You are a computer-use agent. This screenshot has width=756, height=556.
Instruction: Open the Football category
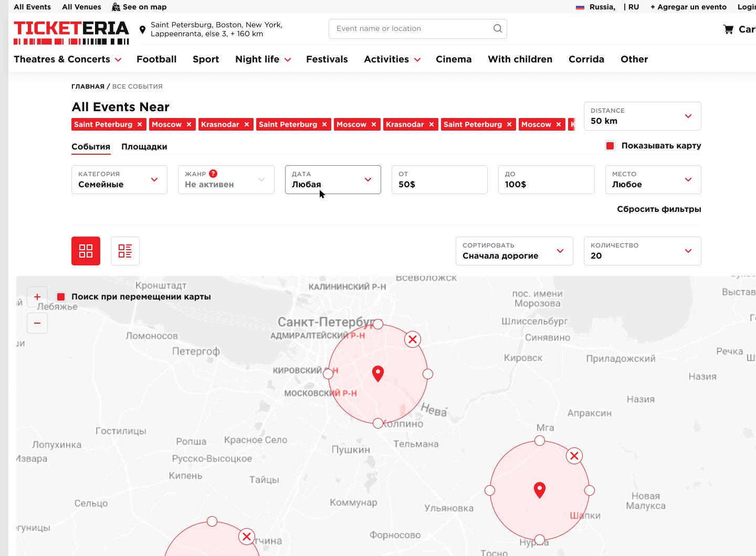(x=156, y=59)
